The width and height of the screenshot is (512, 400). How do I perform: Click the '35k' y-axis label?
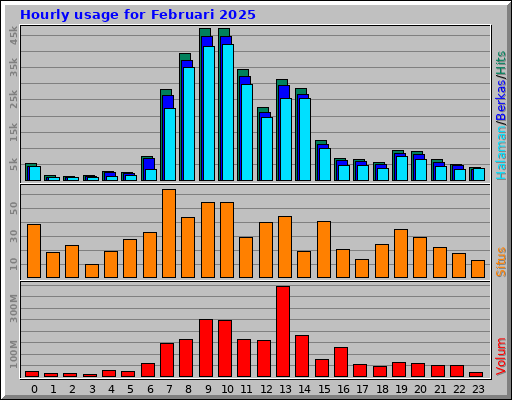click(x=14, y=67)
